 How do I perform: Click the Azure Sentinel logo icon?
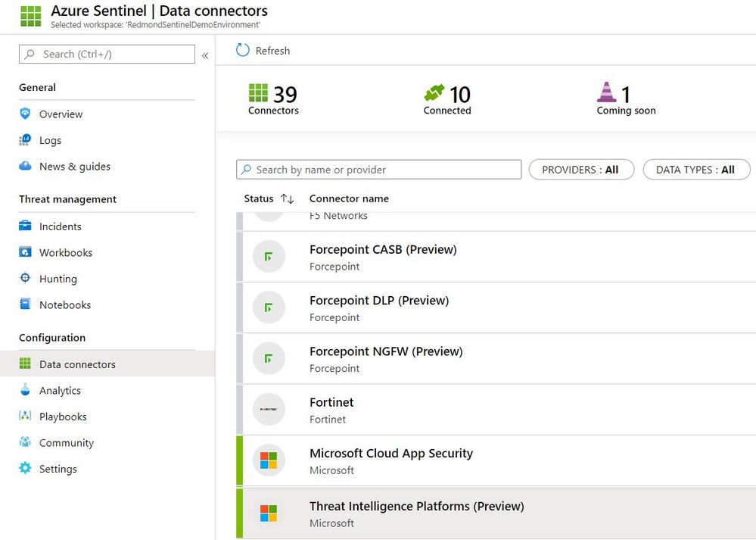(31, 16)
